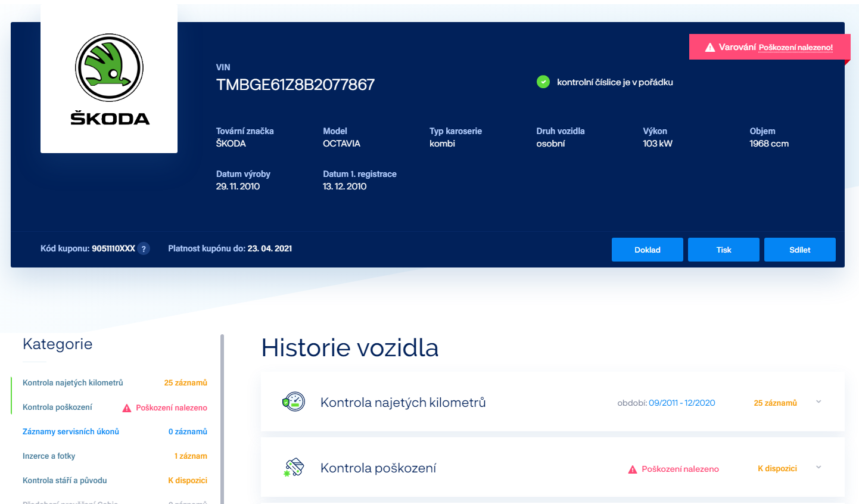This screenshot has width=859, height=504.
Task: Click the Historie vozidla heading
Action: pos(350,348)
